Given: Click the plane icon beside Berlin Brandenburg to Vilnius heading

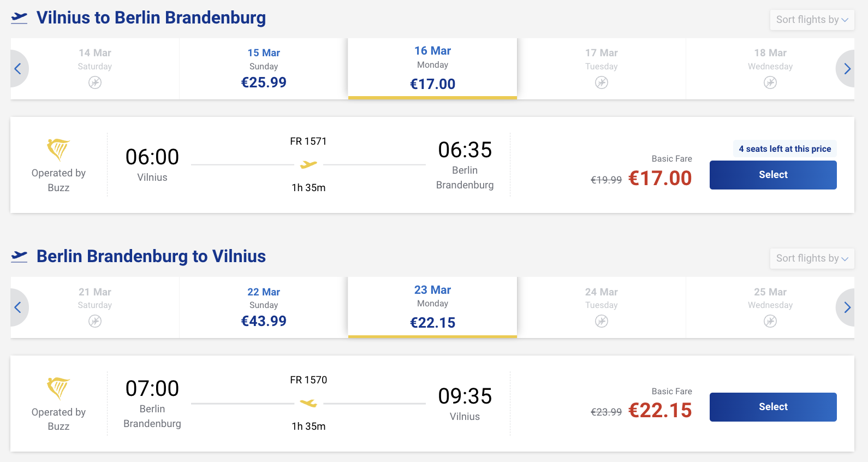Looking at the screenshot, I should pos(19,256).
